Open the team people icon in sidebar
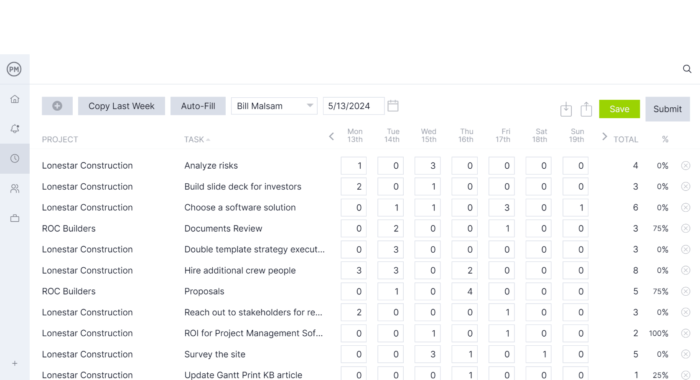The height and width of the screenshot is (380, 700). pyautogui.click(x=15, y=188)
